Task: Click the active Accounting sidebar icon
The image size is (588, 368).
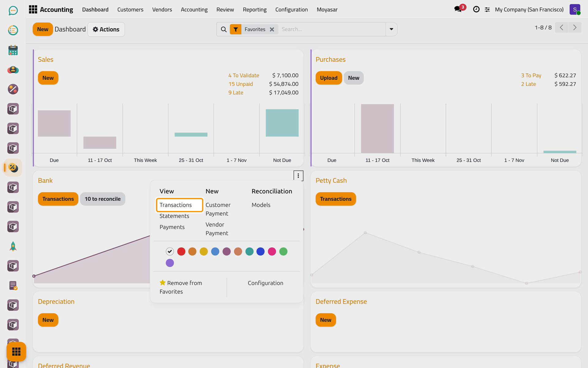Action: tap(13, 168)
